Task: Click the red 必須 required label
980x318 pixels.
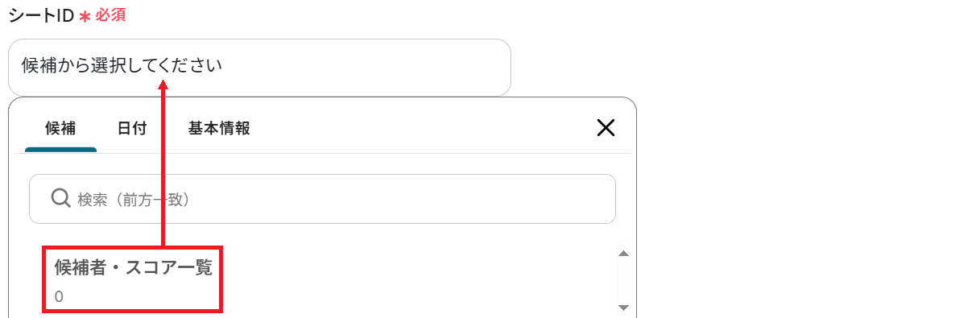Action: pos(110,16)
